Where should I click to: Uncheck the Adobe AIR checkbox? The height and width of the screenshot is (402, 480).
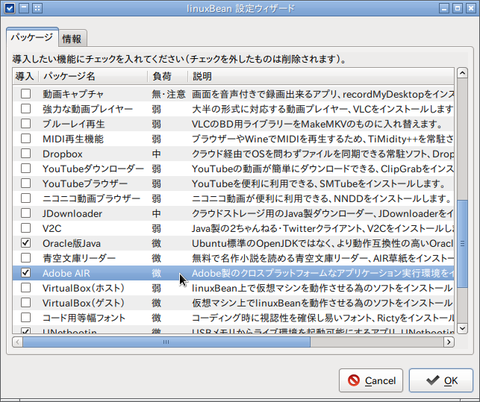[26, 273]
